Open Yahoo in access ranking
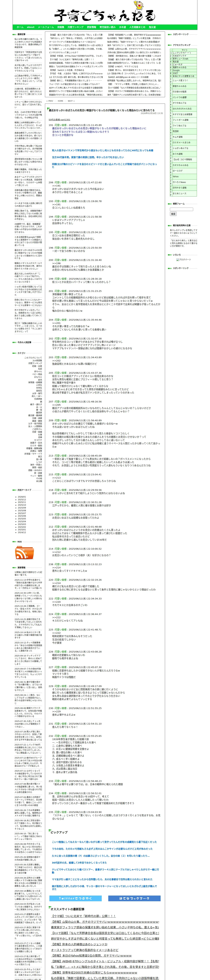 (x=175, y=177)
